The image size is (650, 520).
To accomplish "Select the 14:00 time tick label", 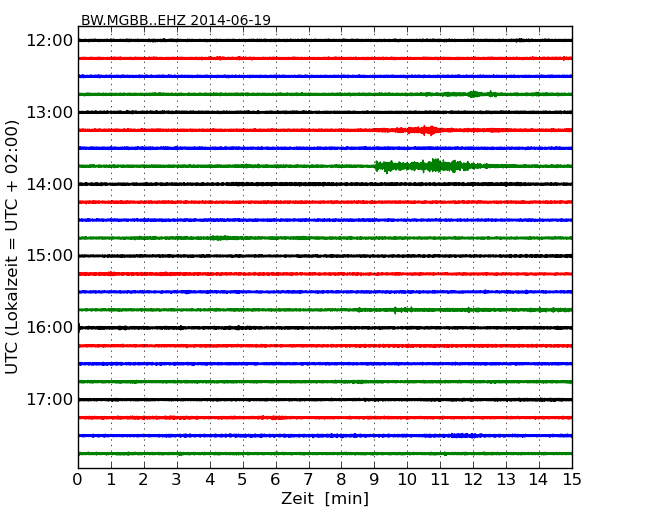I will pos(49,184).
